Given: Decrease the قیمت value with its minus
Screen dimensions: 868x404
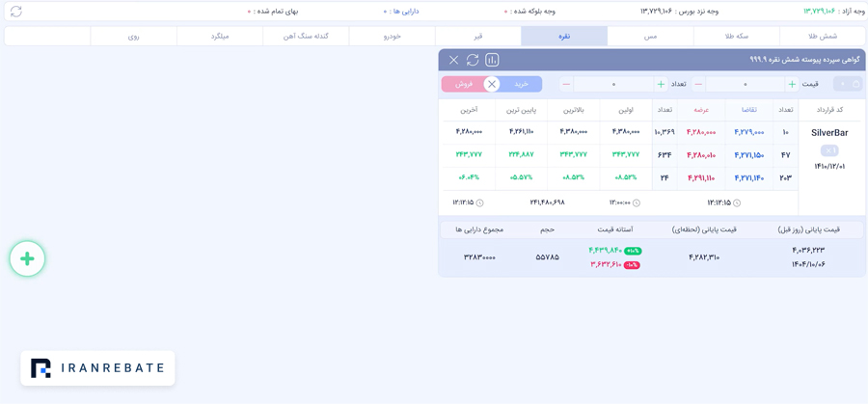Looking at the screenshot, I should pos(698,84).
